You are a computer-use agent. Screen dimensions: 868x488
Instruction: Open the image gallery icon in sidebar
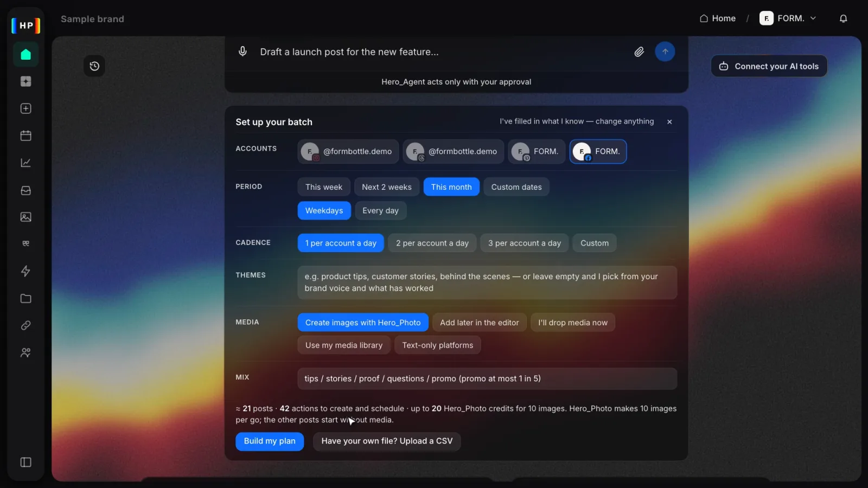[x=25, y=217]
